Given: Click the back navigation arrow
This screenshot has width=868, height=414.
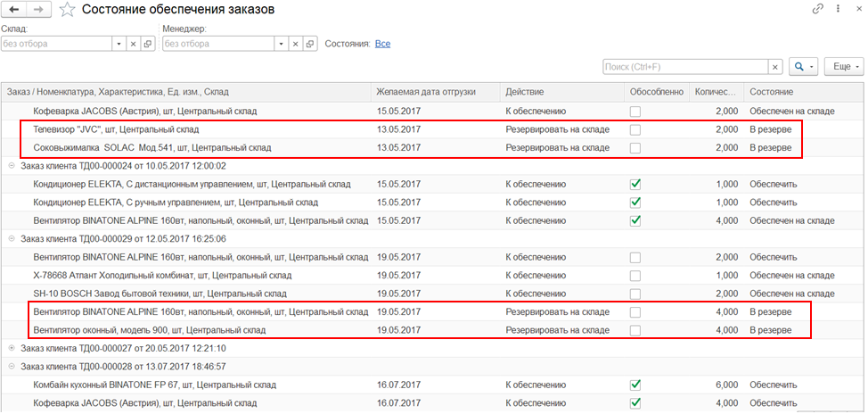Looking at the screenshot, I should pos(13,10).
